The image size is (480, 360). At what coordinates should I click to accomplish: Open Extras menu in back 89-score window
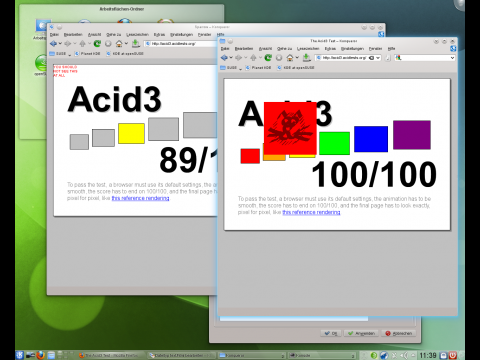tap(159, 35)
